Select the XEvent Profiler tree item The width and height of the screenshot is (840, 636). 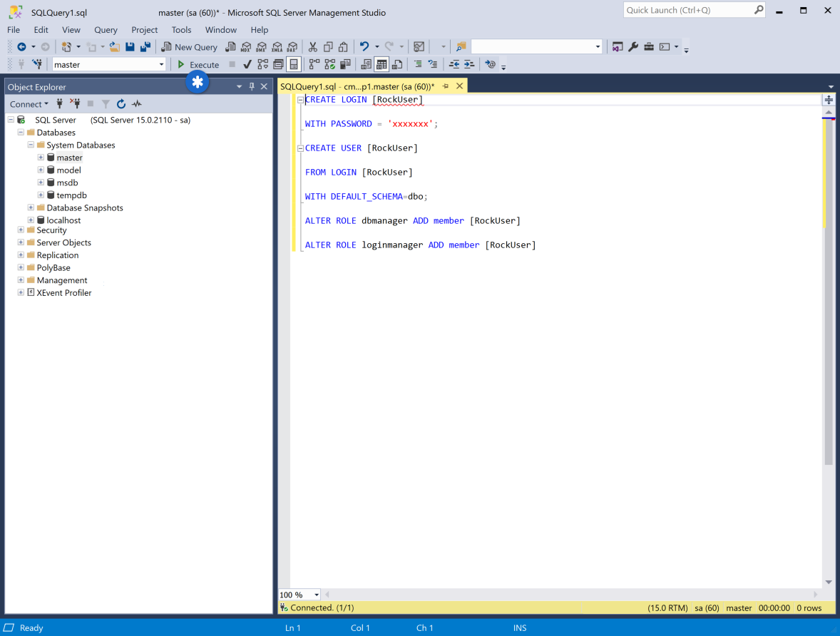point(63,292)
